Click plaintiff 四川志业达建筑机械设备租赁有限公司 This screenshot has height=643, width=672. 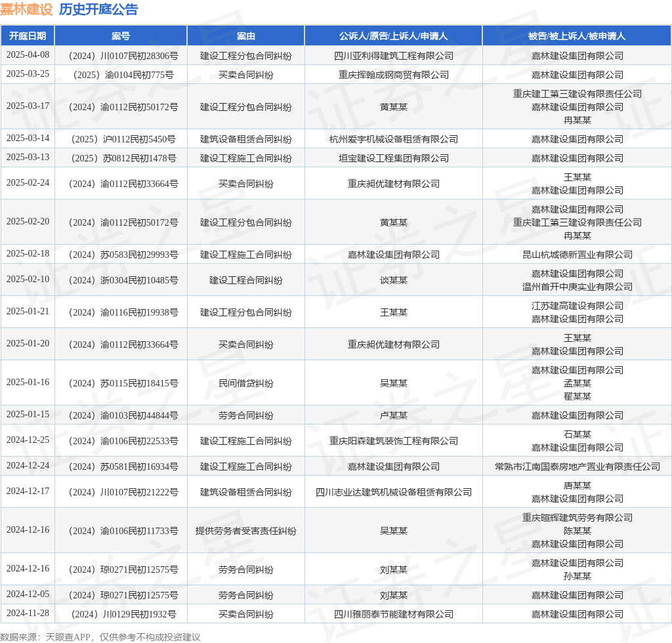[x=394, y=493]
